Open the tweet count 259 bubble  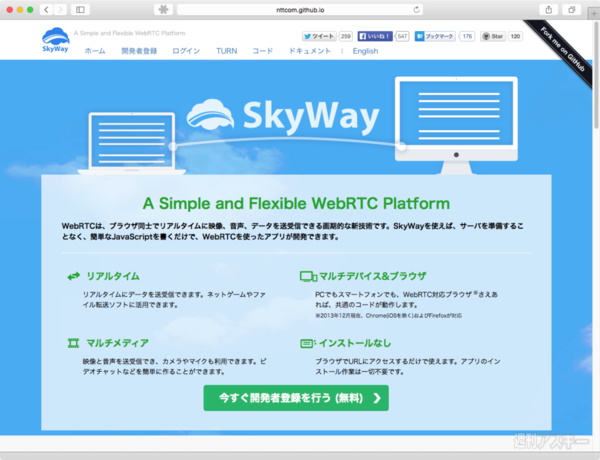click(346, 36)
